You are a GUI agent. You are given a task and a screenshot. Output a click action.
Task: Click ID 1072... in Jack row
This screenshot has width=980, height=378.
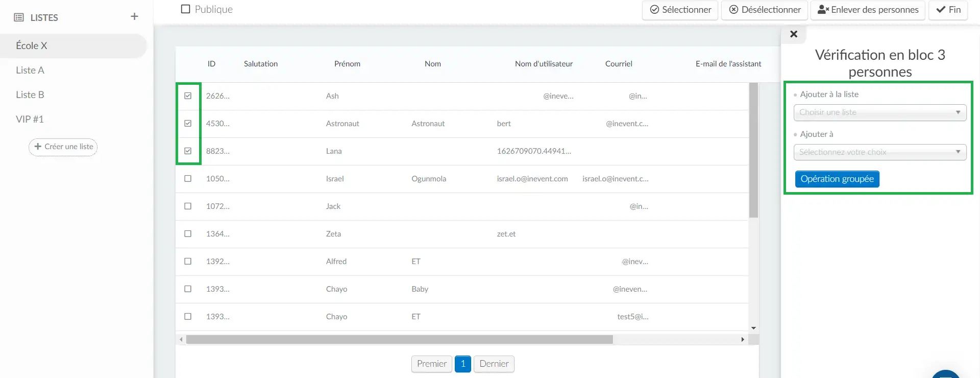[218, 206]
